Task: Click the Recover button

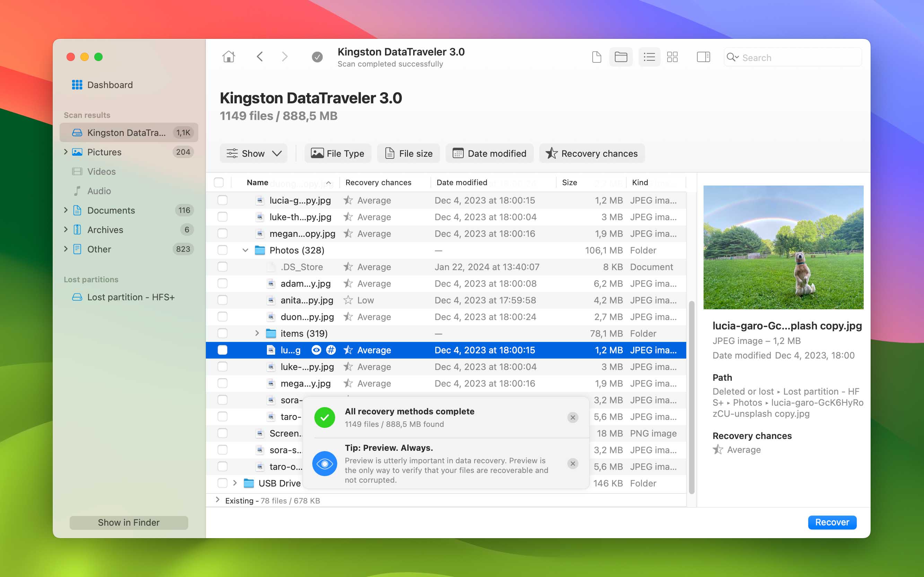Action: coord(833,522)
